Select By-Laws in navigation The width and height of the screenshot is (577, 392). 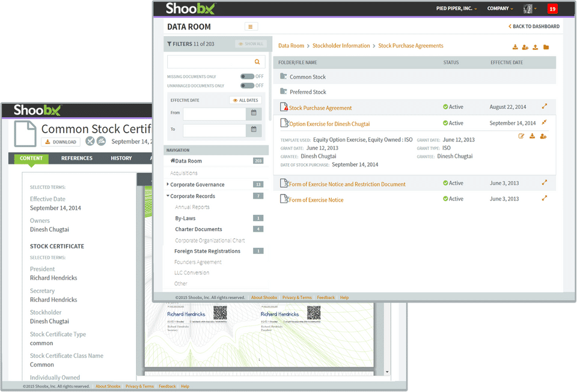click(185, 219)
